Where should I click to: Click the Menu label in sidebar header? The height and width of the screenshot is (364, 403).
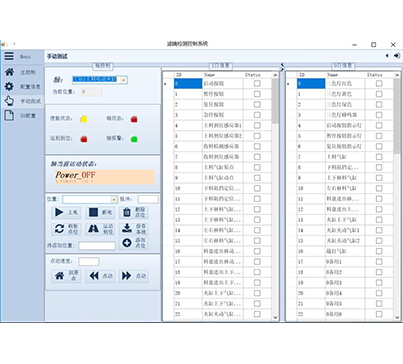(x=25, y=57)
